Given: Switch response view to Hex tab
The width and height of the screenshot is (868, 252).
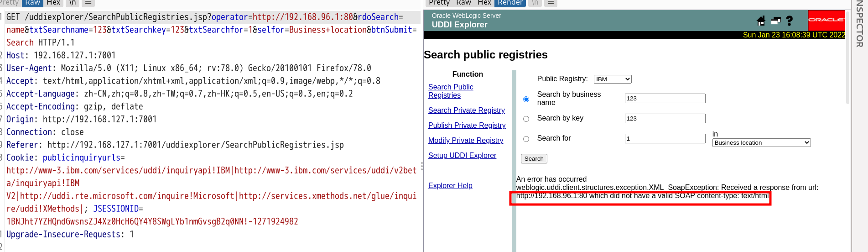Looking at the screenshot, I should point(484,3).
